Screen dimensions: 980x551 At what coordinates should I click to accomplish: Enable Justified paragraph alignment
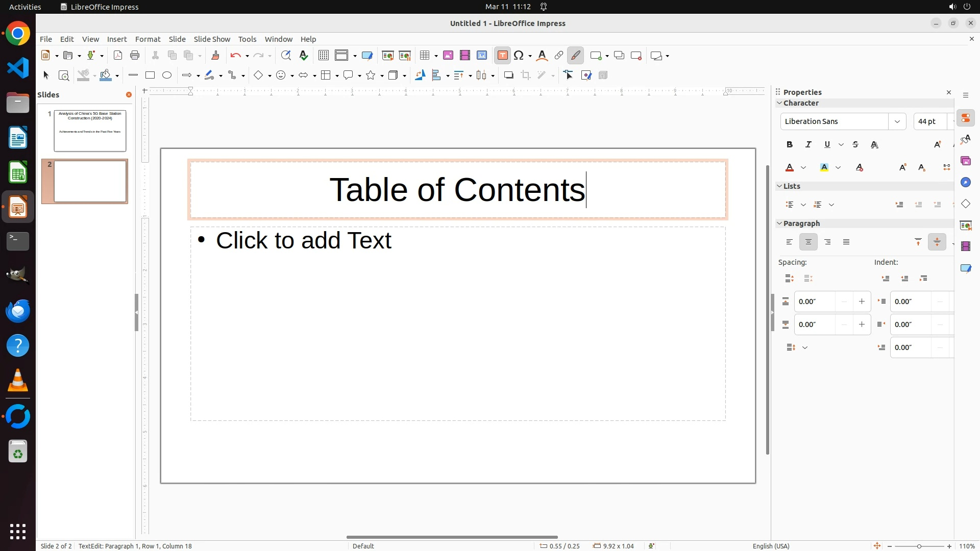[x=846, y=242]
